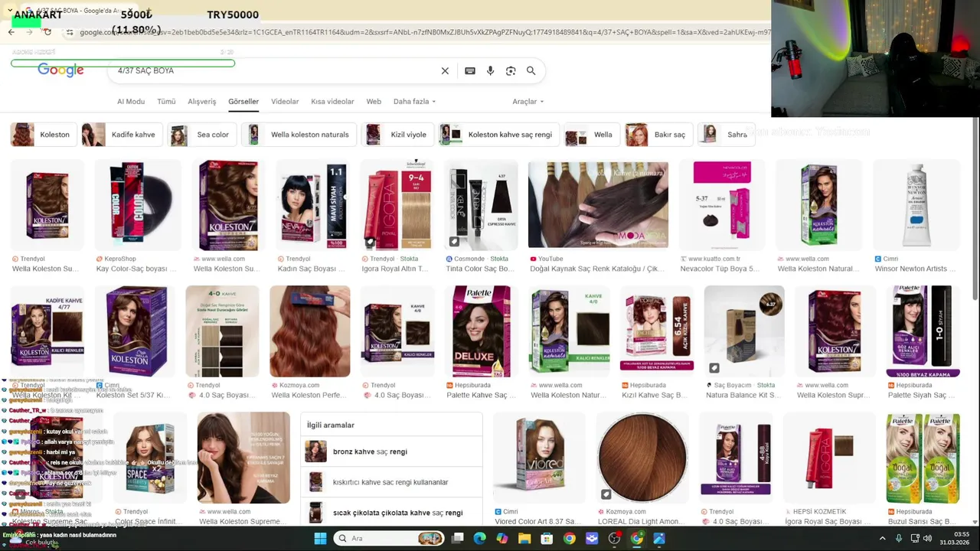Open the Palette Siyah Saç 1-0 image
The width and height of the screenshot is (980, 551).
[x=923, y=331]
